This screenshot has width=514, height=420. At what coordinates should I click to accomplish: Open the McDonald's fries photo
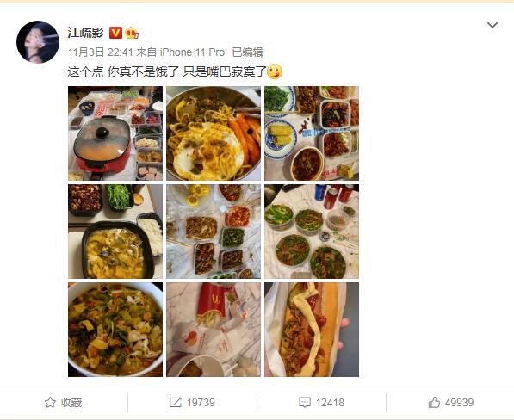tap(214, 330)
